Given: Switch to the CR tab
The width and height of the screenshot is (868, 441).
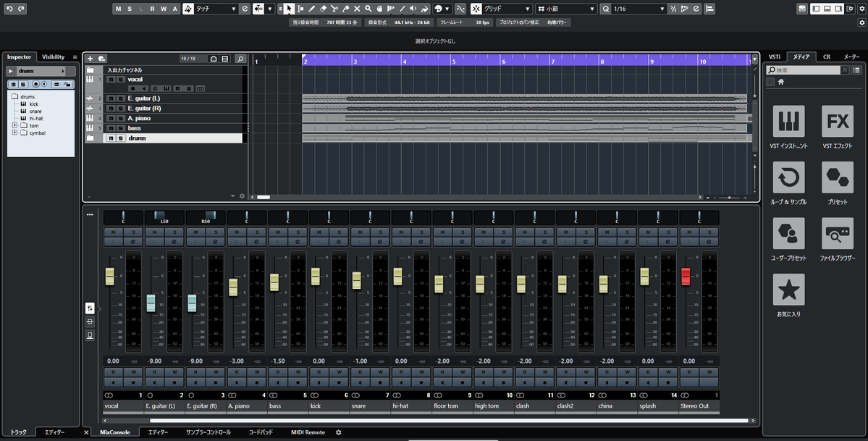Looking at the screenshot, I should pos(827,57).
